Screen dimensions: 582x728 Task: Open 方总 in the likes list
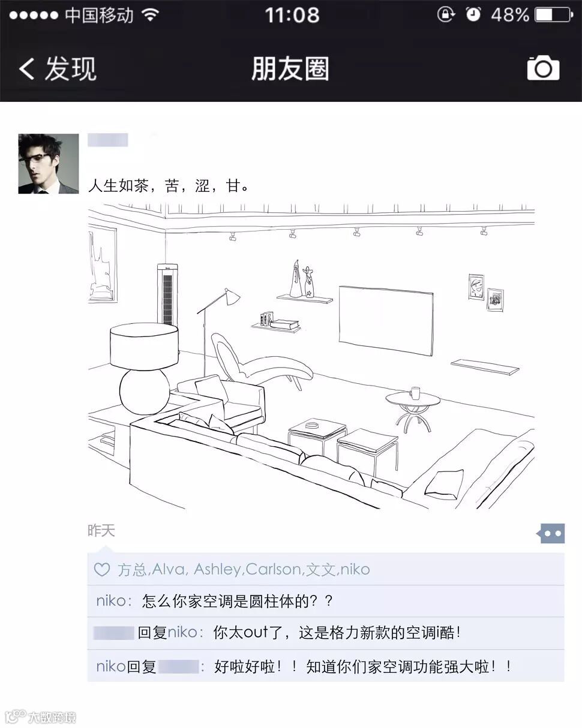tap(131, 570)
